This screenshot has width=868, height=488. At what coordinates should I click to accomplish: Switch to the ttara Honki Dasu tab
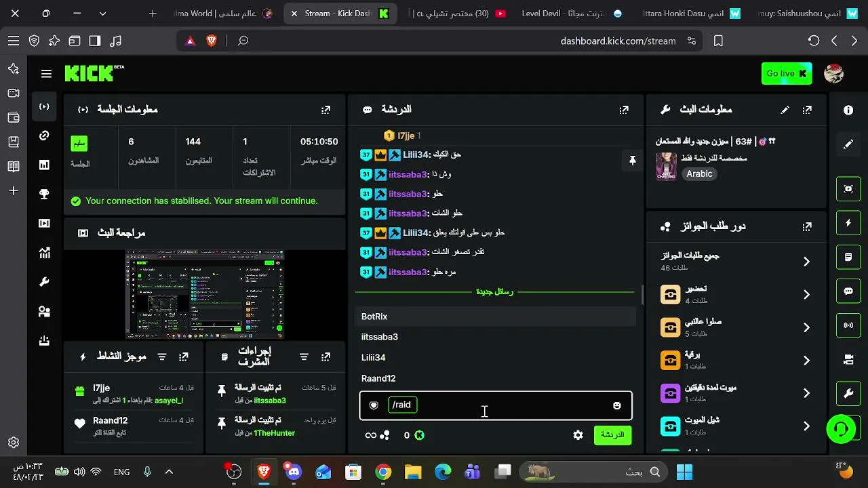click(x=690, y=14)
